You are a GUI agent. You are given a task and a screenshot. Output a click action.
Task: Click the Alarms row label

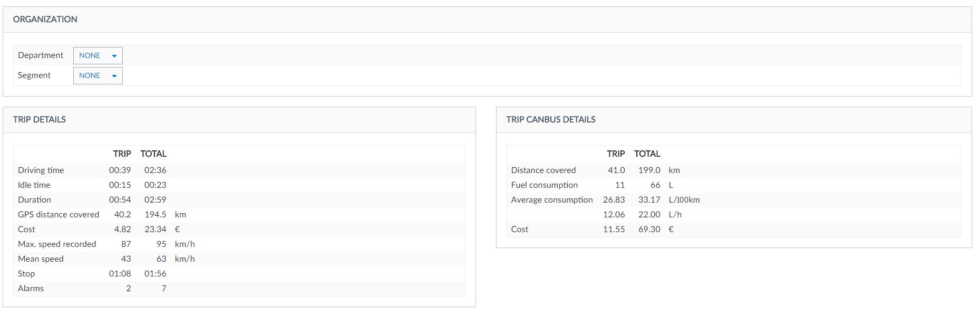coord(31,289)
